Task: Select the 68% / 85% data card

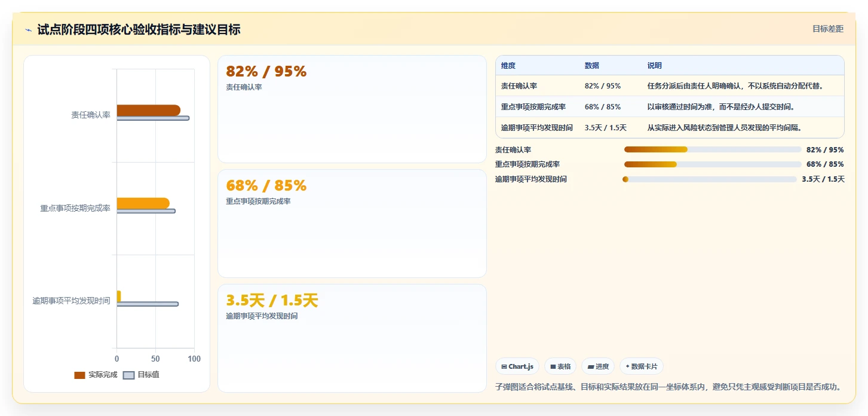Action: pos(352,224)
